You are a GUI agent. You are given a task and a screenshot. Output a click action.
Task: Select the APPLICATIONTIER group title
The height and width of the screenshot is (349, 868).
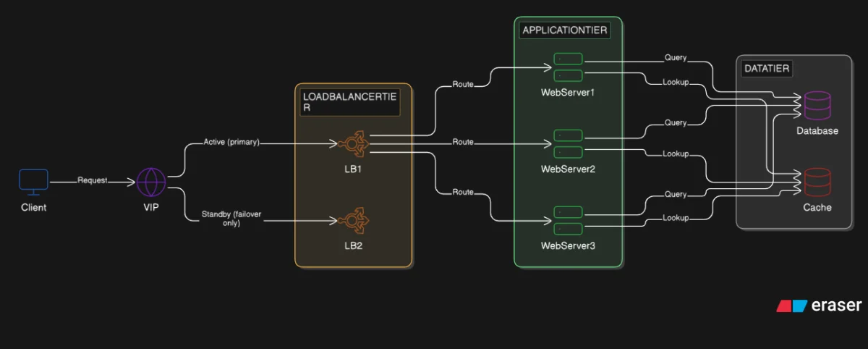[564, 30]
